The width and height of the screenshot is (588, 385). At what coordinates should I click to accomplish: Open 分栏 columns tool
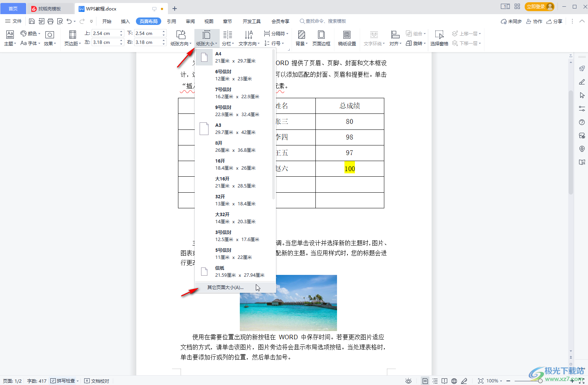[x=228, y=38]
